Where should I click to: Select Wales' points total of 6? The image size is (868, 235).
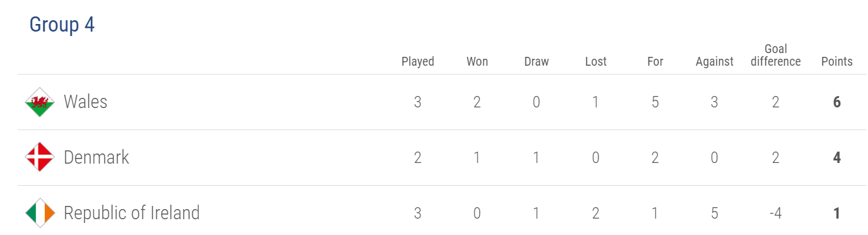[837, 102]
